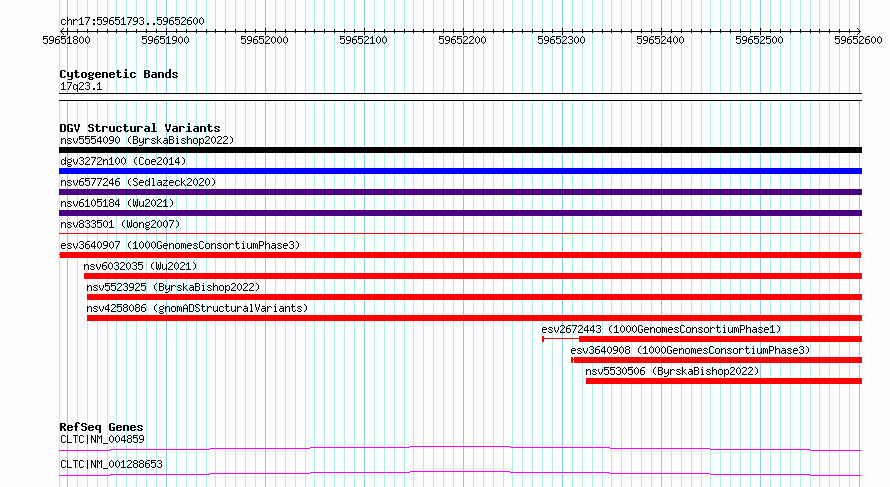Viewport: 890px width, 487px height.
Task: Click the red nsv6032035 variant bar
Action: point(473,276)
